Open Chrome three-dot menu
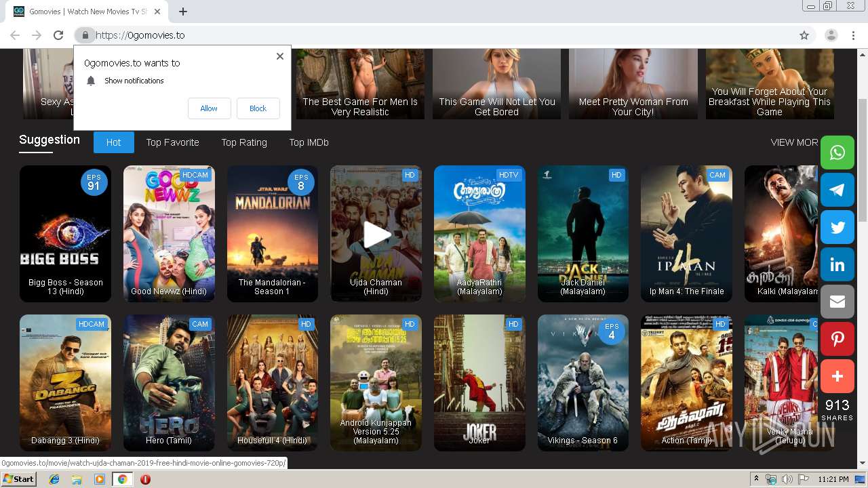Viewport: 868px width, 488px height. point(853,35)
